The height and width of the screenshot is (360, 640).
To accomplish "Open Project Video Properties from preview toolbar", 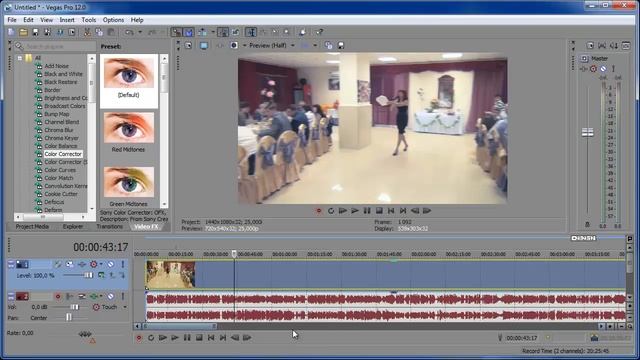I will tap(188, 45).
